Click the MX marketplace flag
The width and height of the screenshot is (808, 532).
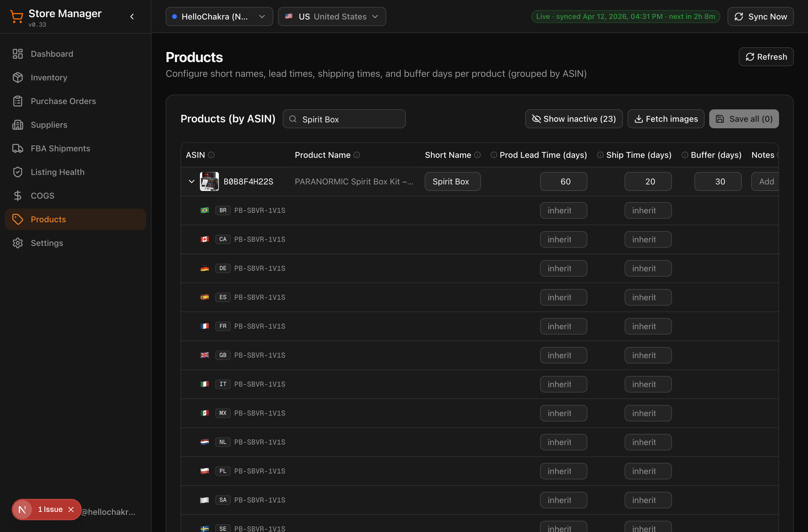[204, 413]
